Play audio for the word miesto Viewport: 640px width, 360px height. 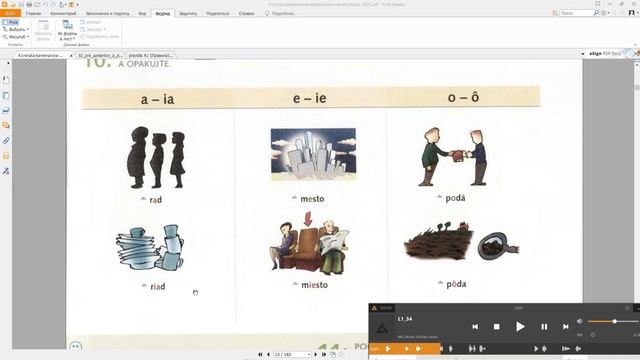coord(295,284)
